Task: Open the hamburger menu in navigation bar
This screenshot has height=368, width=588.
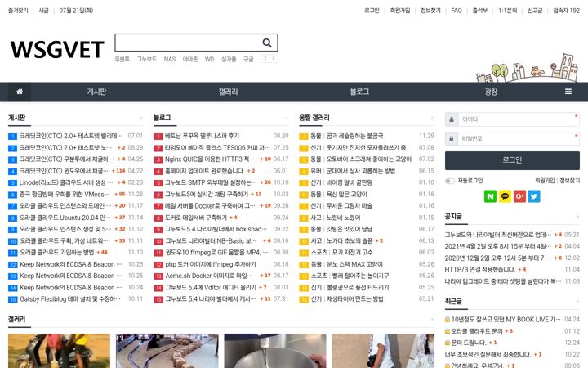Action: click(x=568, y=92)
